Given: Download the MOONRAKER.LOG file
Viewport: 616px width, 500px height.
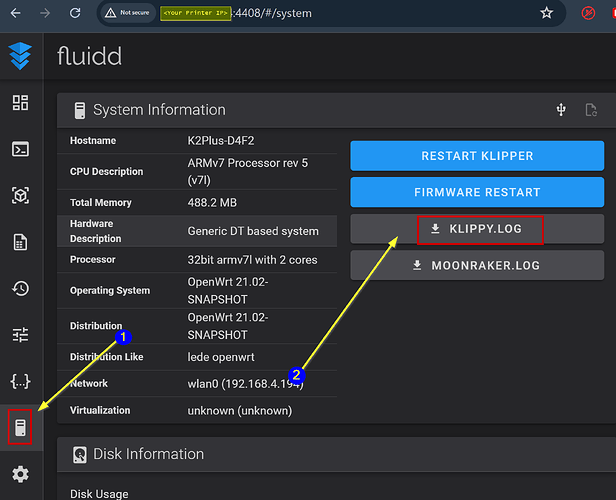Looking at the screenshot, I should coord(477,265).
